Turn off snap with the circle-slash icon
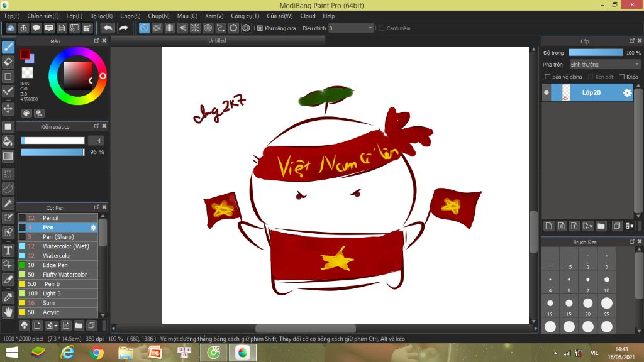644x362 pixels. pyautogui.click(x=144, y=28)
